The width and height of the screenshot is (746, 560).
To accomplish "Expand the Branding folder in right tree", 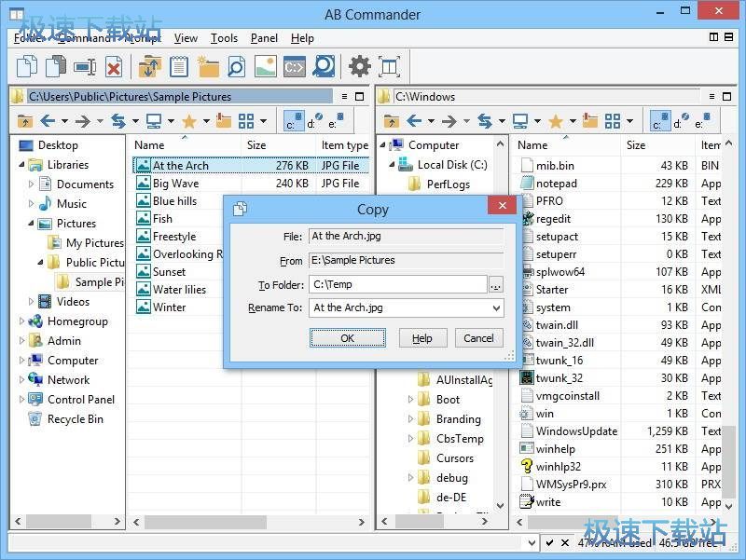I will (411, 419).
